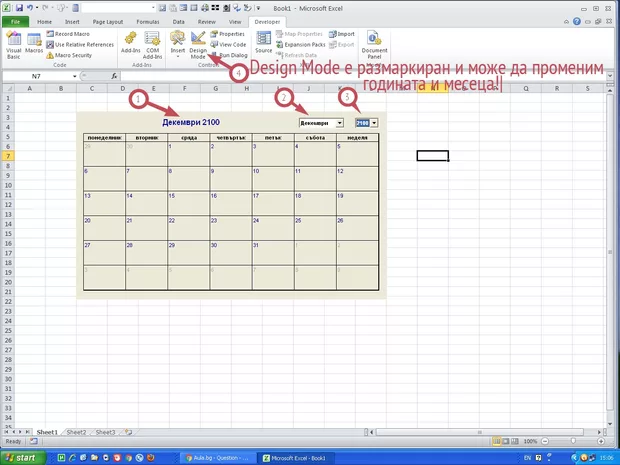
Task: Toggle Use Relative References
Action: [80, 45]
